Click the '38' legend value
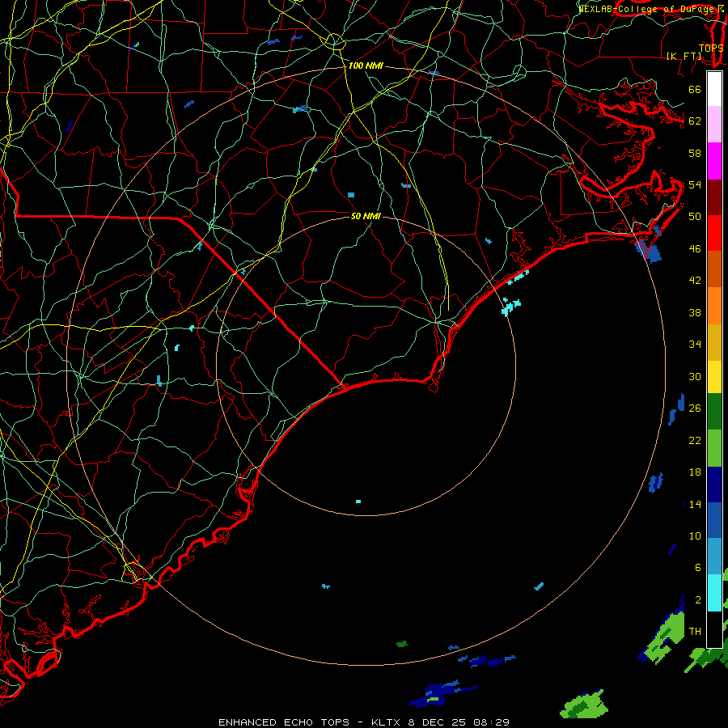Image resolution: width=728 pixels, height=728 pixels. pos(695,313)
